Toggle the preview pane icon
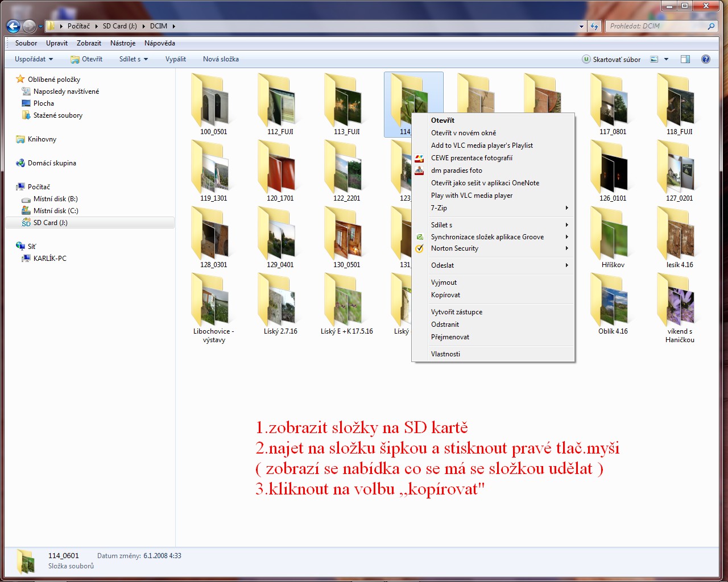Viewport: 728px width, 582px height. point(685,59)
